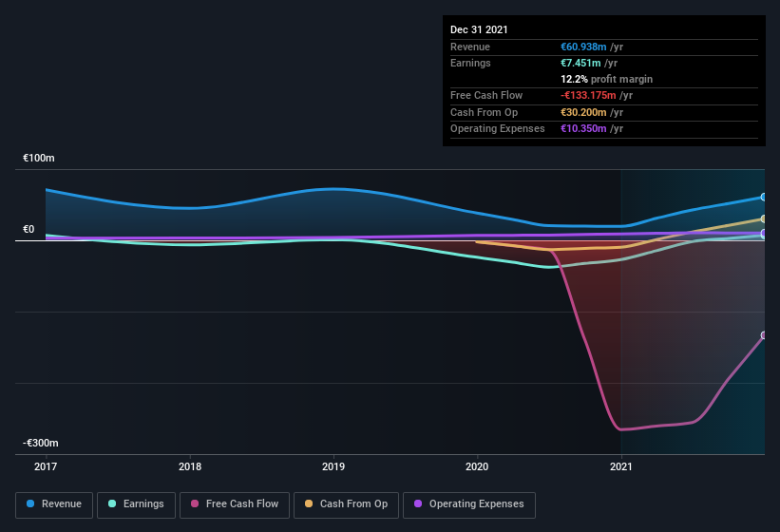Toggle the Free Cash Flow legend button
Viewport: 780px width, 532px height.
235,505
